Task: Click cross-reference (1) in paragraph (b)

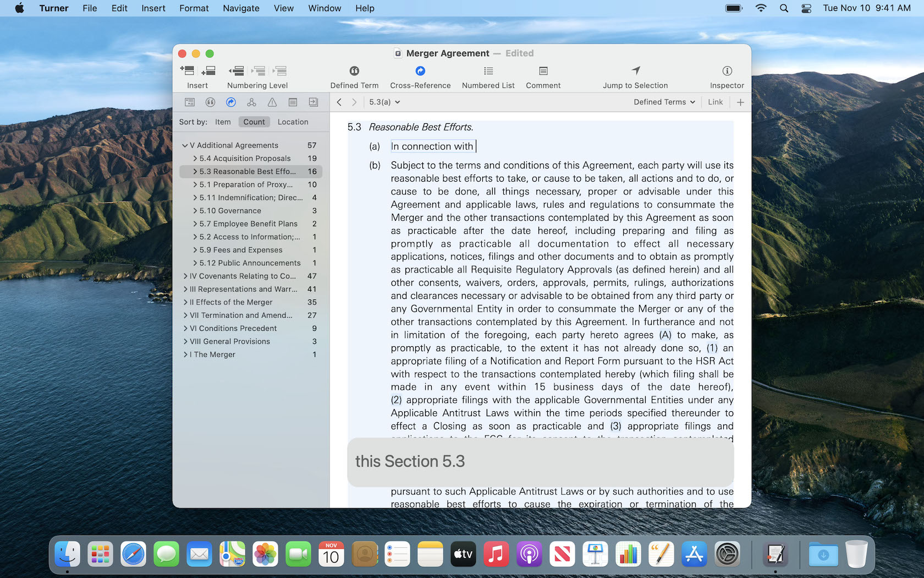Action: (712, 348)
